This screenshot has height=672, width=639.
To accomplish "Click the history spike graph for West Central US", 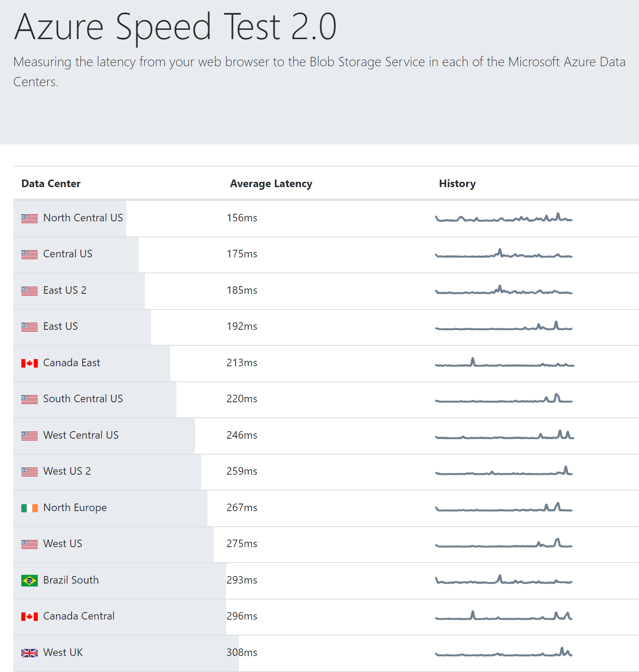I will click(x=503, y=436).
